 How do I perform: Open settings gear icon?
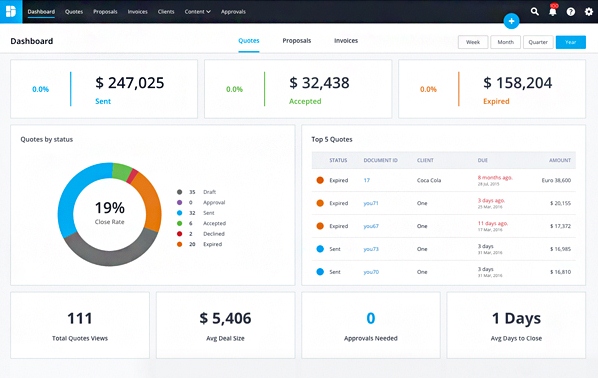589,12
